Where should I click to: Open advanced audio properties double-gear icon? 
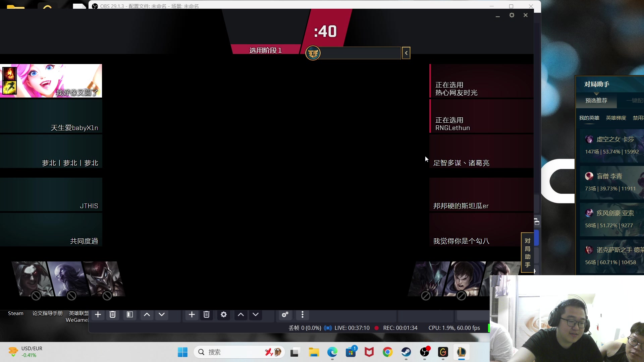[x=285, y=314]
